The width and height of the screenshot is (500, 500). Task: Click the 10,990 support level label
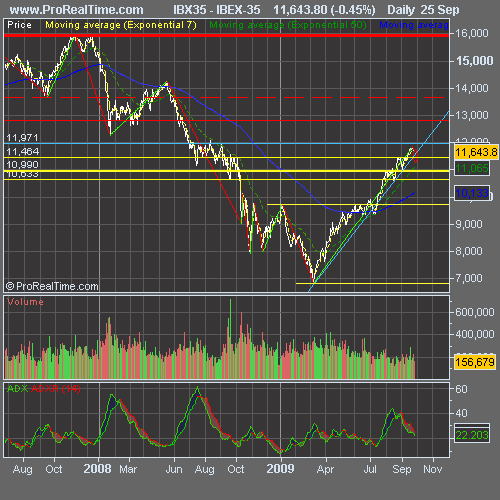click(22, 165)
